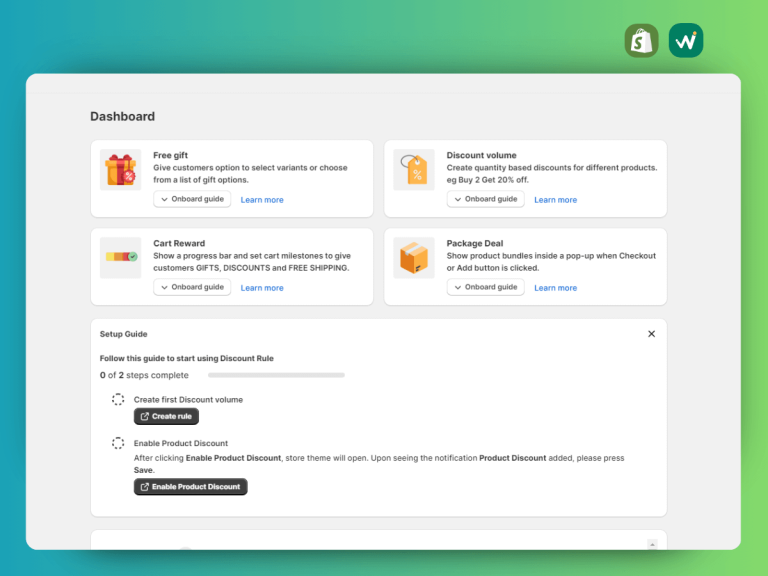Click the Shopify bag logo icon
This screenshot has height=576, width=768.
coord(642,41)
